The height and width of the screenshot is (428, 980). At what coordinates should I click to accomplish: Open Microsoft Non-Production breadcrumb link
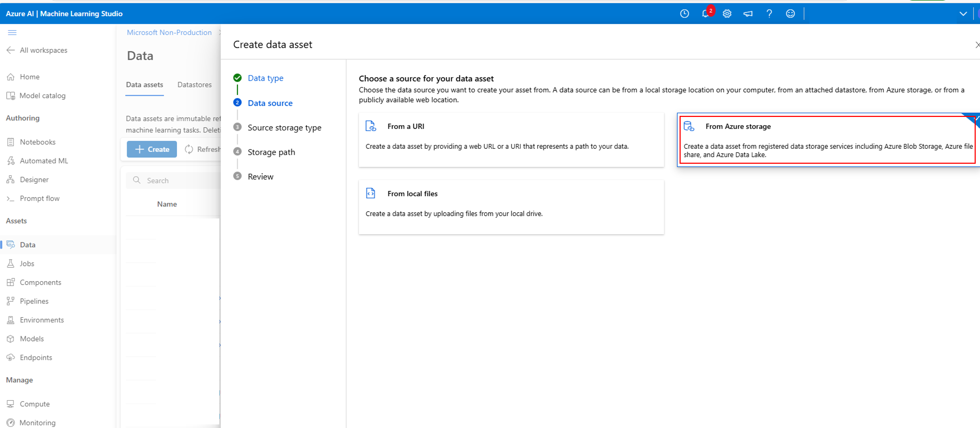pyautogui.click(x=169, y=33)
